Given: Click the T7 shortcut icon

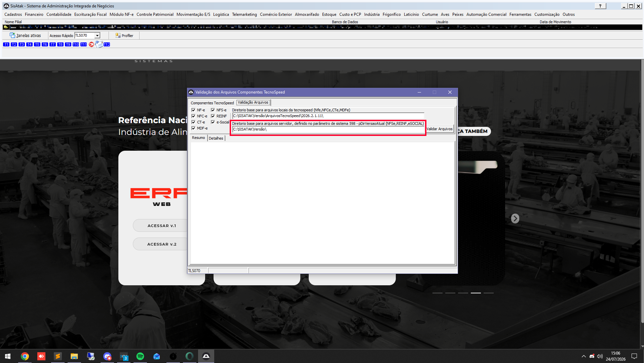Looking at the screenshot, I should click(52, 44).
